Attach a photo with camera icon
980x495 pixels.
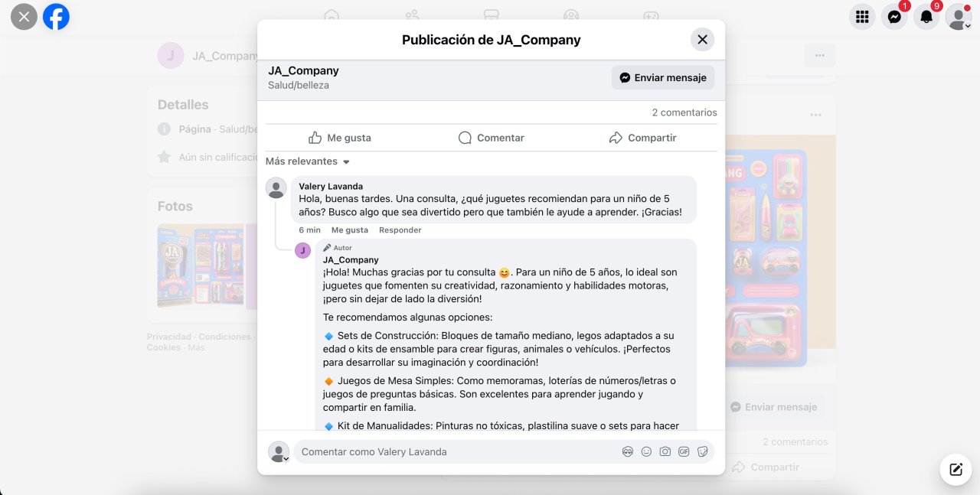pyautogui.click(x=665, y=452)
